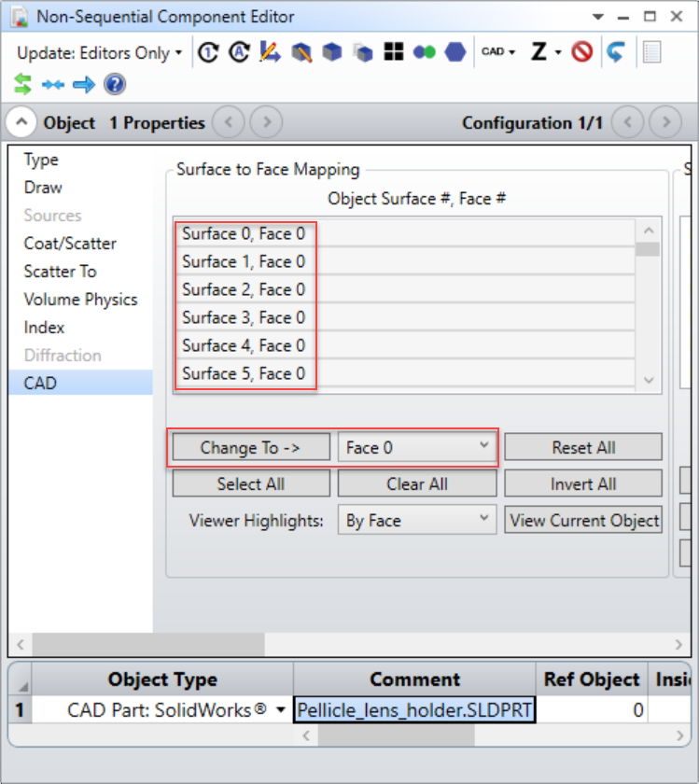Open the Z tool dropdown
The height and width of the screenshot is (784, 699).
(x=546, y=52)
